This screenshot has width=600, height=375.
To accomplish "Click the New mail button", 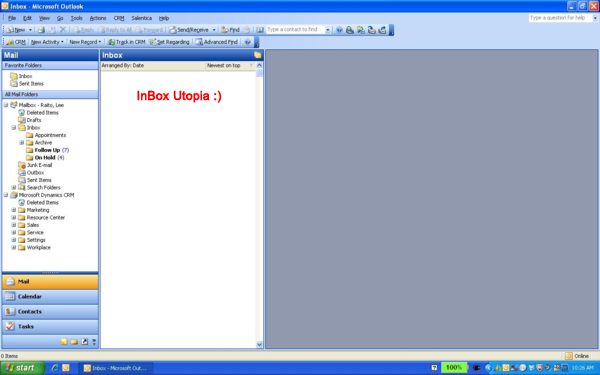I will pos(16,30).
